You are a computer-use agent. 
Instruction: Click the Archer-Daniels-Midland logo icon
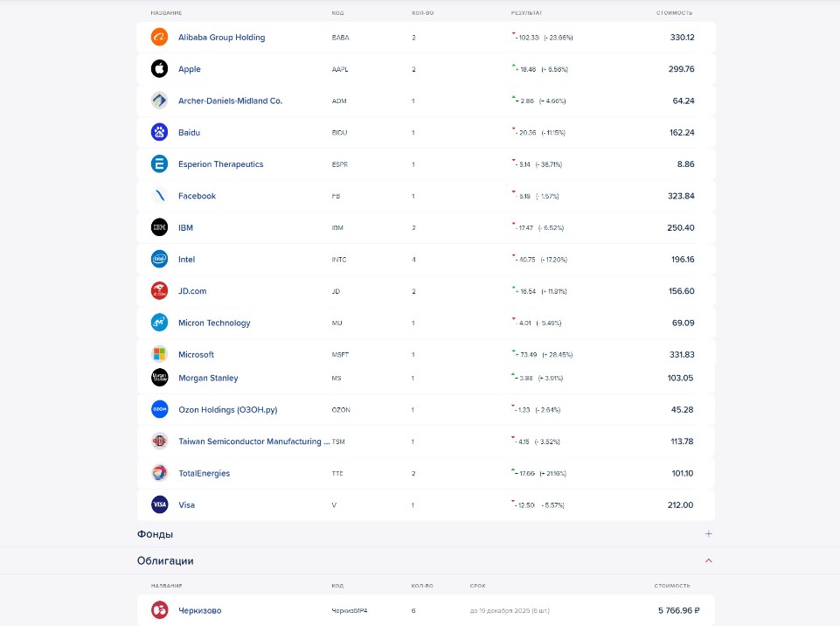point(159,101)
